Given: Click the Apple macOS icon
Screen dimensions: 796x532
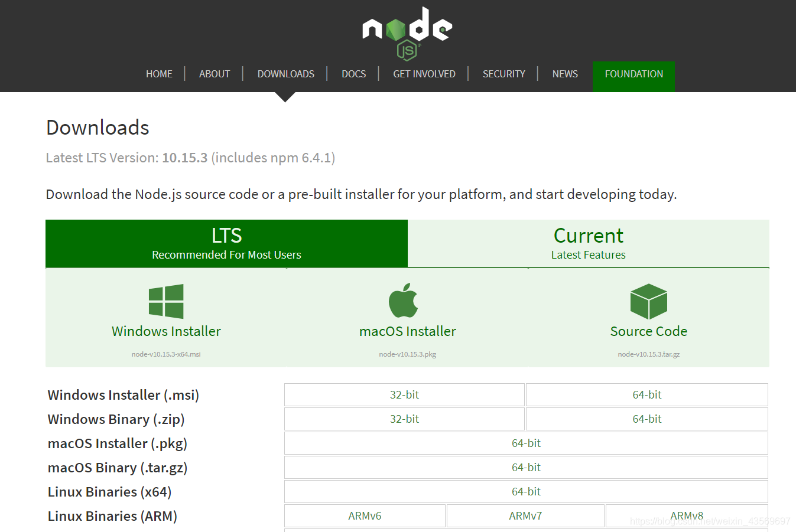Looking at the screenshot, I should (x=404, y=301).
